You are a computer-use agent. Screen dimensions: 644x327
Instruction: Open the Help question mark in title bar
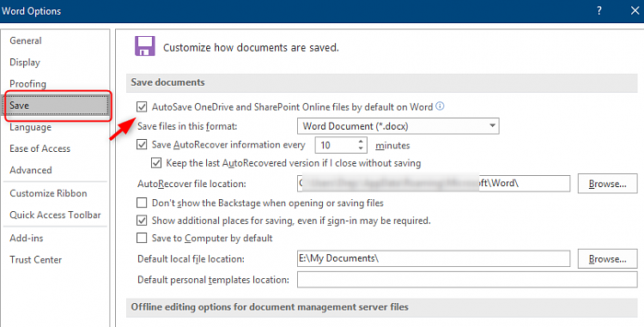click(598, 11)
